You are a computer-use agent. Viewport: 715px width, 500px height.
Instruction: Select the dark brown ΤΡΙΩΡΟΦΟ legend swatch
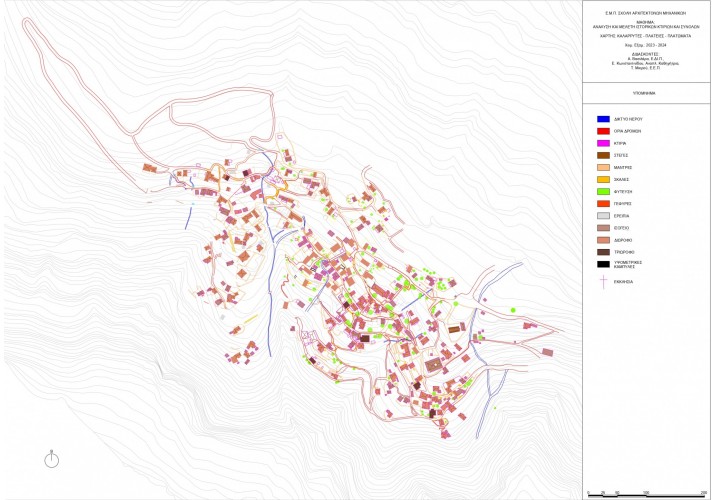[x=603, y=252]
